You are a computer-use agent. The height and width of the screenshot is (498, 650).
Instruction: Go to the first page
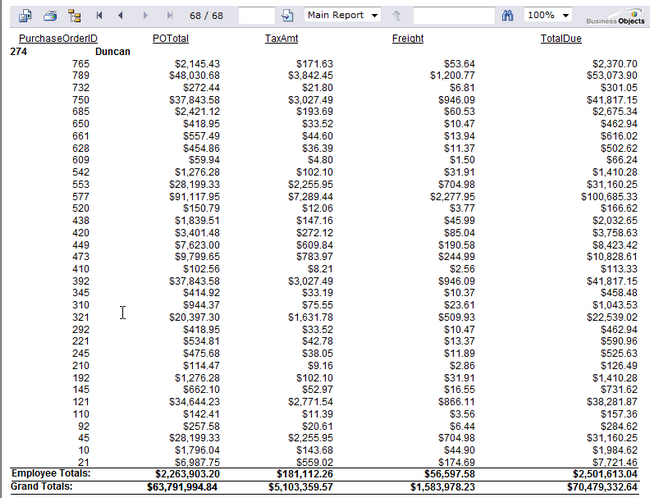(99, 15)
